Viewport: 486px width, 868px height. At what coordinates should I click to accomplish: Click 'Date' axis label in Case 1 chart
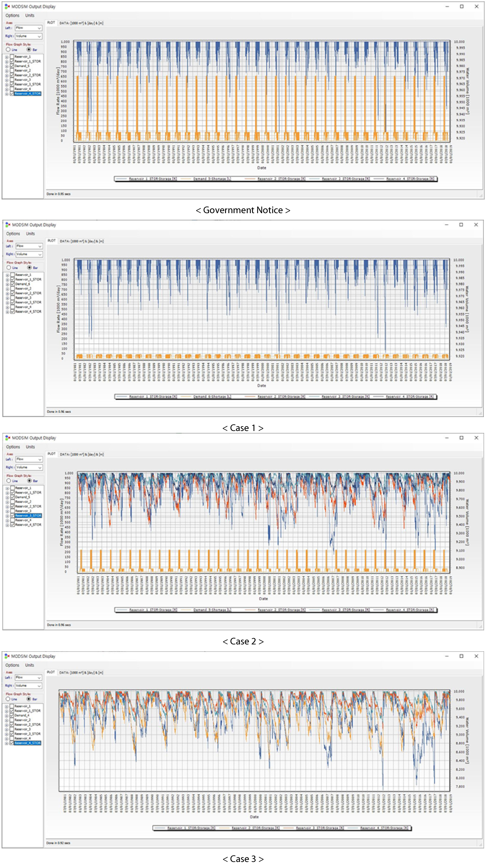click(261, 386)
